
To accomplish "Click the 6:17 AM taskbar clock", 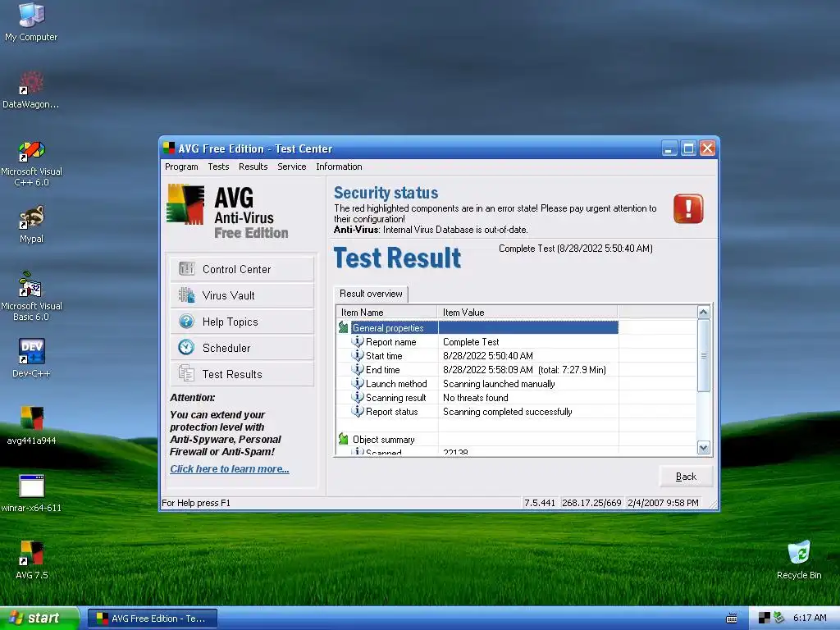I will pyautogui.click(x=810, y=619).
